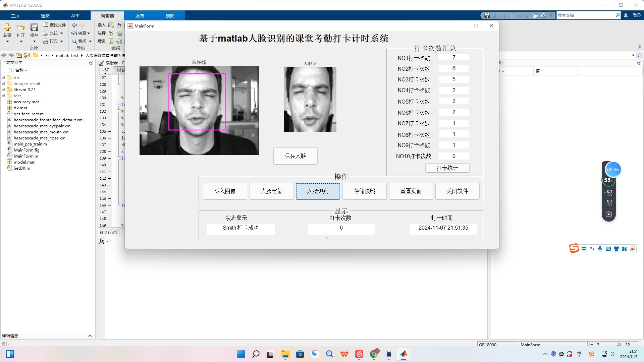Click the fx insert function icon
644x362 pixels.
119,25
